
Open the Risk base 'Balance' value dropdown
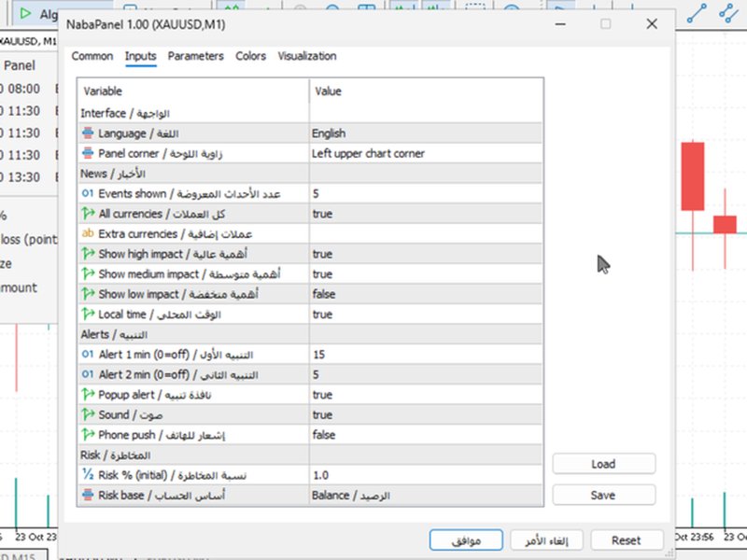point(426,496)
